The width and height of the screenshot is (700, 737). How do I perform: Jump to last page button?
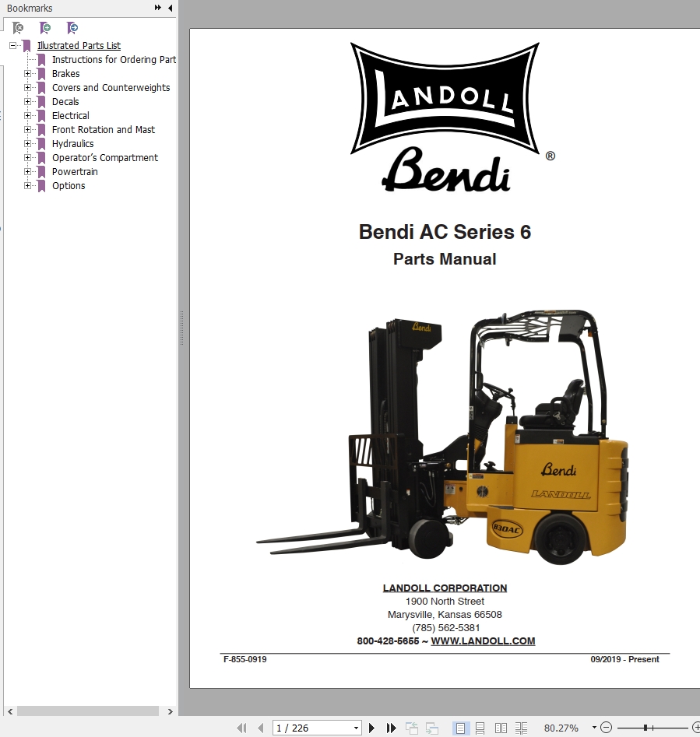pos(391,728)
